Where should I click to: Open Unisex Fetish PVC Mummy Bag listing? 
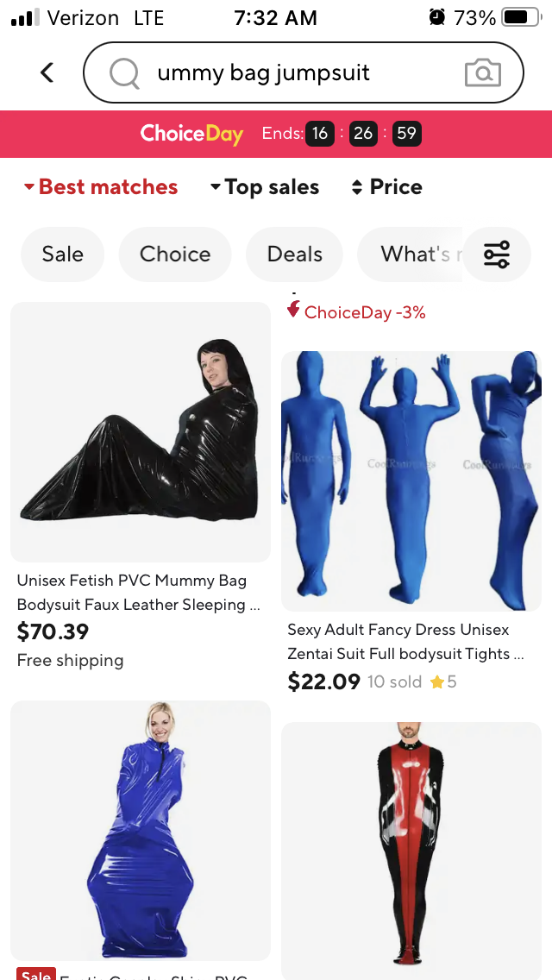[x=141, y=593]
